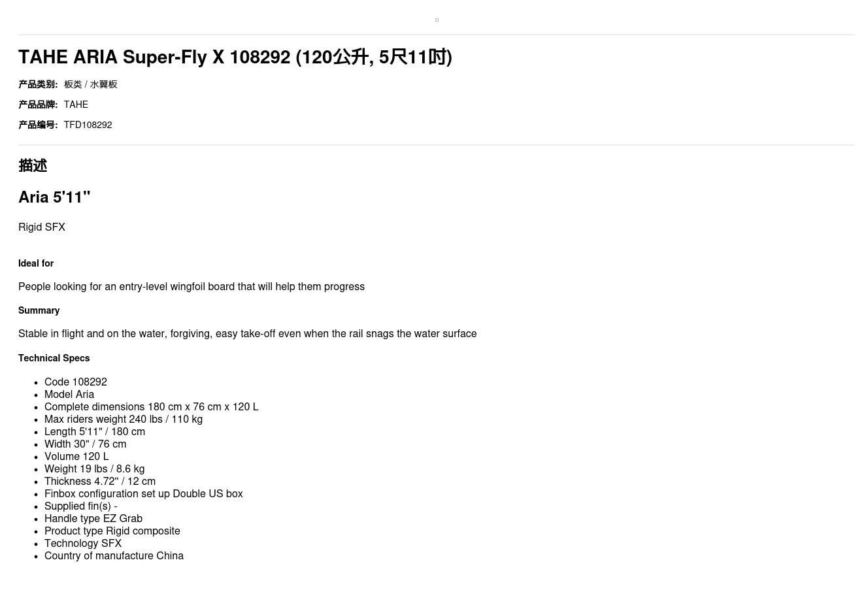Click the Summary subheading
This screenshot has width=868, height=592.
(x=39, y=310)
